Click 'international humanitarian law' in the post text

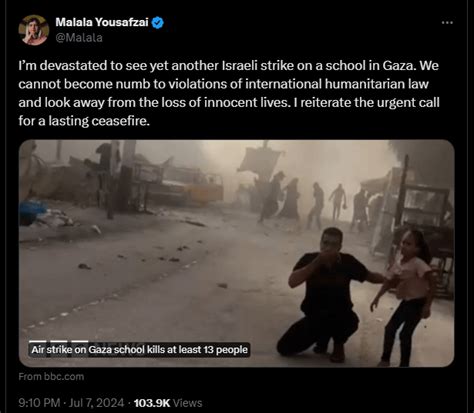coord(337,84)
